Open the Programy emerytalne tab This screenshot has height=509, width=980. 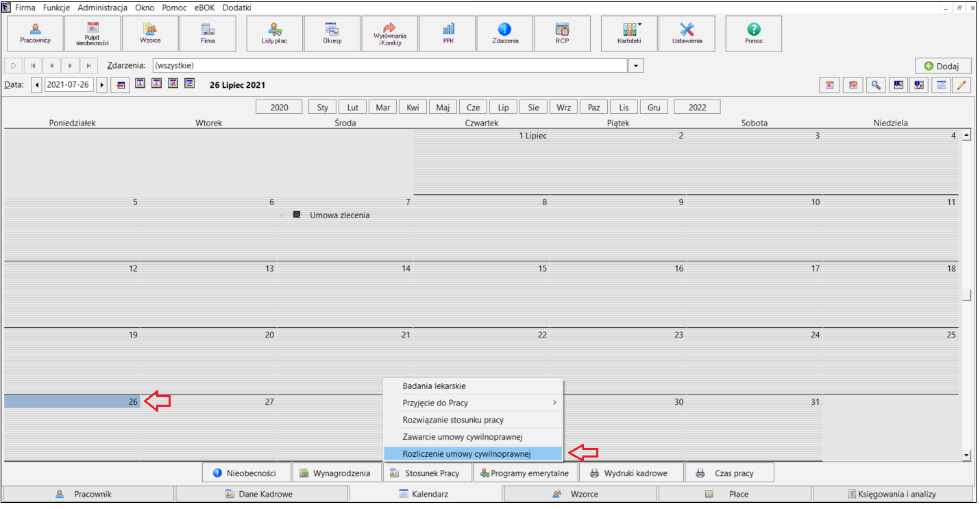(524, 473)
